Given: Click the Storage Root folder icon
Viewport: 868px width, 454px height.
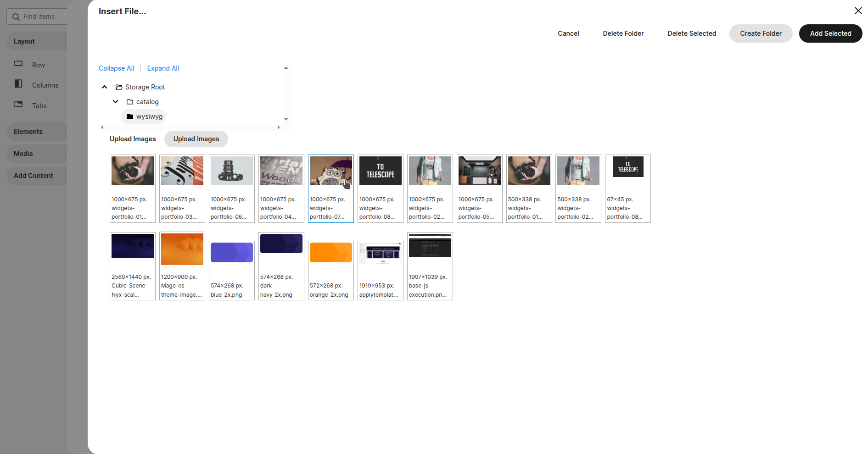Looking at the screenshot, I should coord(118,87).
